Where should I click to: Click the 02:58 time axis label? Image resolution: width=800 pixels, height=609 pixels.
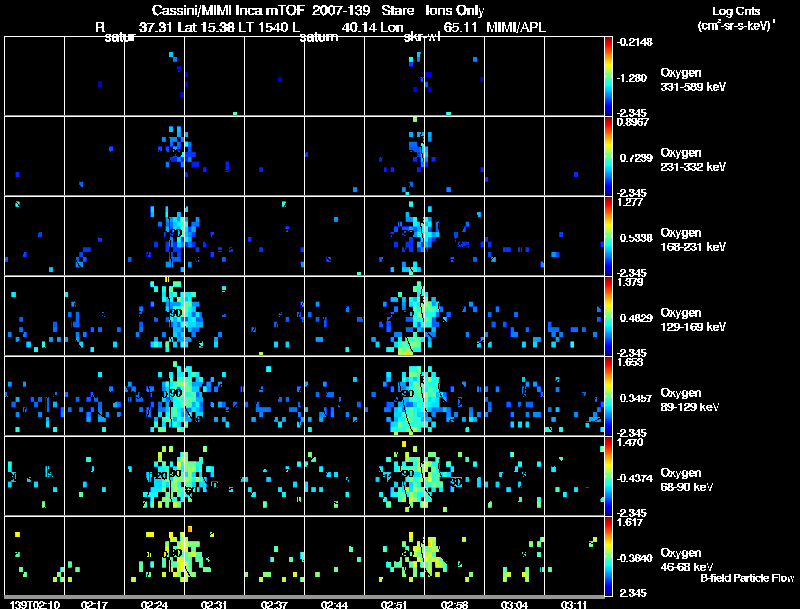click(x=454, y=604)
